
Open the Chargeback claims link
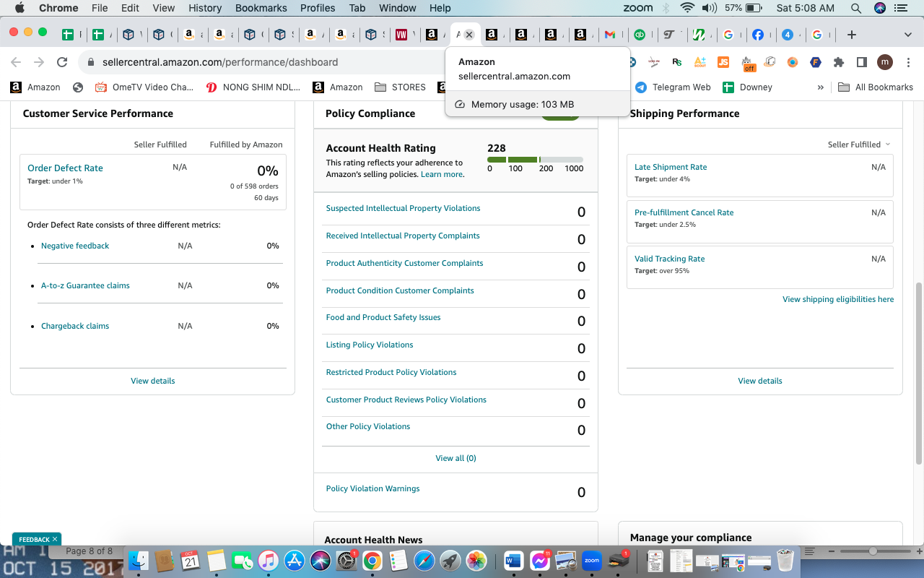click(x=75, y=326)
